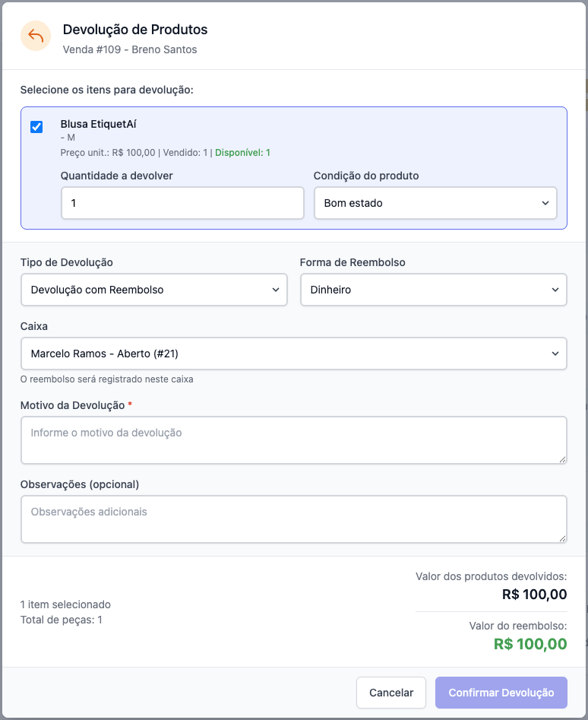Open the Forma de Reembolso dropdown
The image size is (588, 720).
433,290
